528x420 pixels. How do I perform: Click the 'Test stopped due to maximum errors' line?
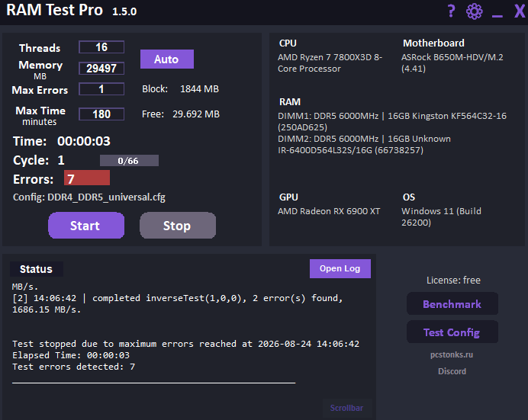(x=186, y=344)
